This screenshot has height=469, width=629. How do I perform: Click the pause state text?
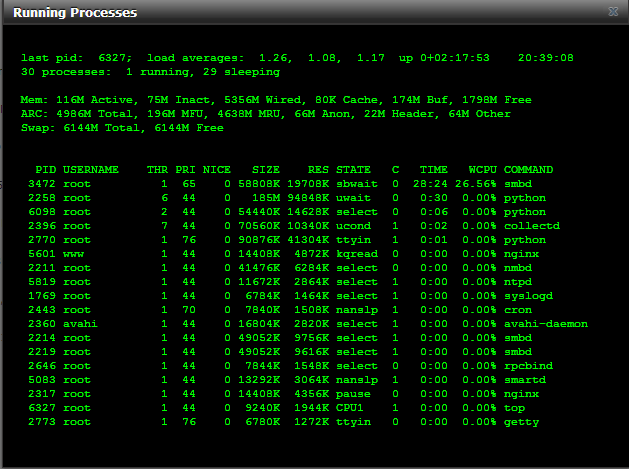[353, 394]
